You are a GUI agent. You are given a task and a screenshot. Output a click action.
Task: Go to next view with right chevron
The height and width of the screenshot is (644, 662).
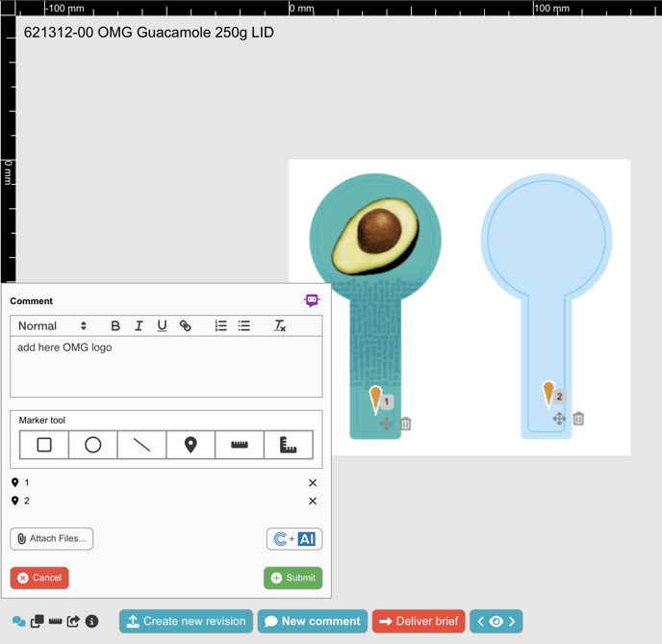(512, 622)
